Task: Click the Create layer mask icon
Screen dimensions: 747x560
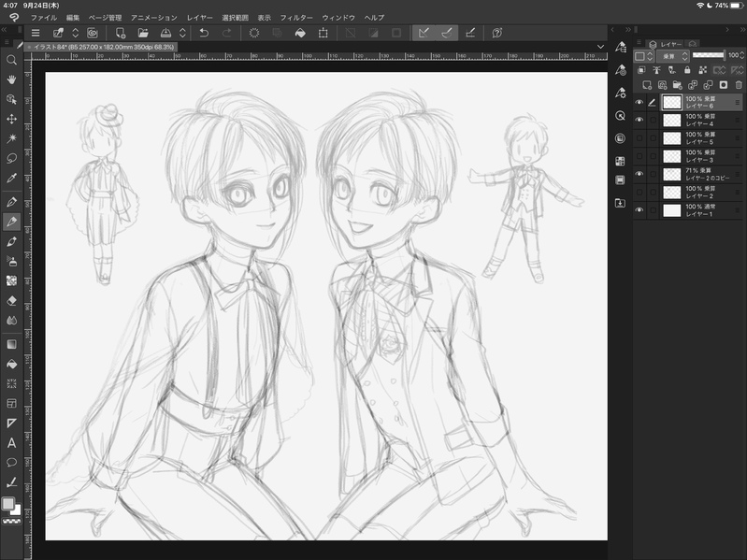Action: [x=724, y=85]
